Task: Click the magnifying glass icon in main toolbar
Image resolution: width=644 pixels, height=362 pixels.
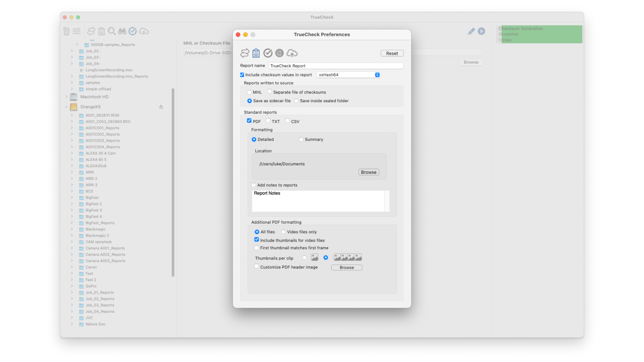Action: (112, 31)
